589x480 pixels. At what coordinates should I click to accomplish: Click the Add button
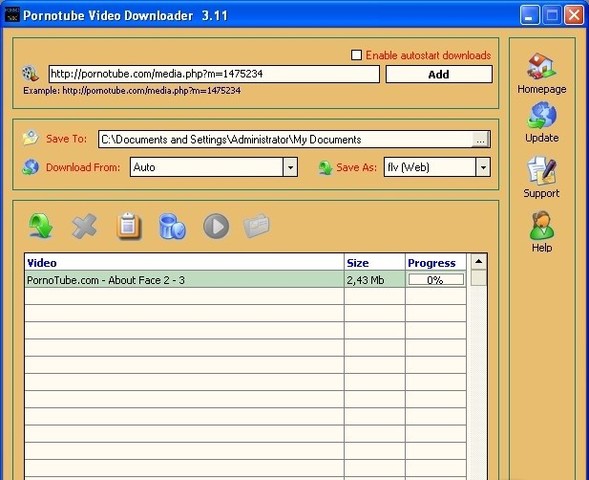tap(439, 74)
